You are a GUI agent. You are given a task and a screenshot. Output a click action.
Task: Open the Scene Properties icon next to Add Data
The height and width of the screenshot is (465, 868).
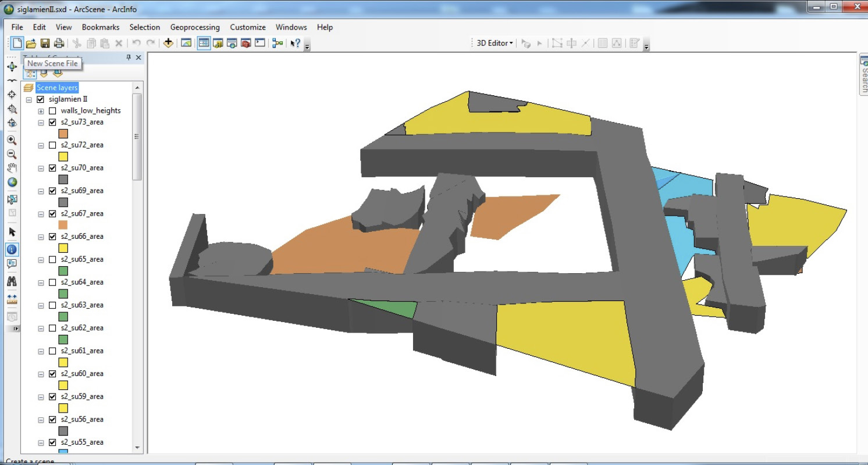(x=186, y=43)
